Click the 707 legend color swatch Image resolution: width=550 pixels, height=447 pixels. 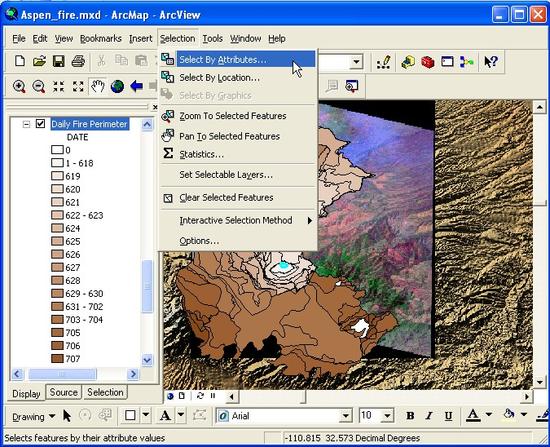tap(57, 359)
